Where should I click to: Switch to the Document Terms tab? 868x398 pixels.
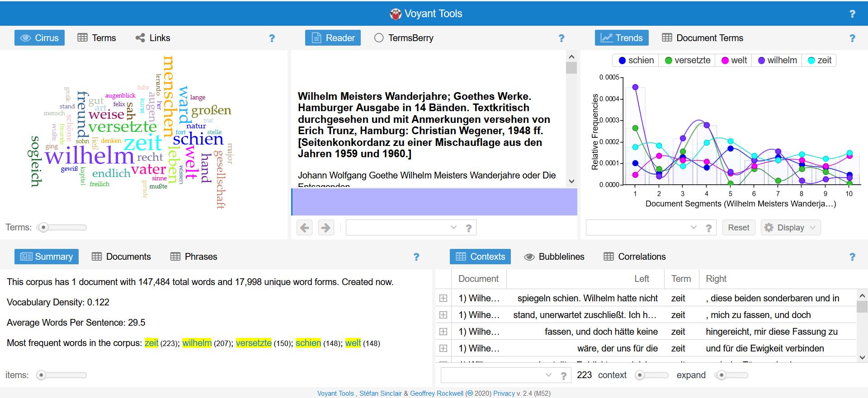click(703, 38)
